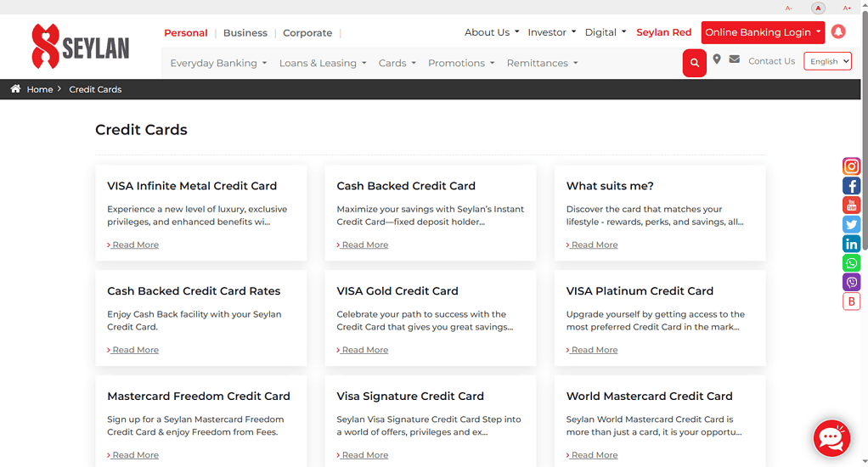Open the notification bell icon
Image resolution: width=868 pixels, height=467 pixels.
838,31
